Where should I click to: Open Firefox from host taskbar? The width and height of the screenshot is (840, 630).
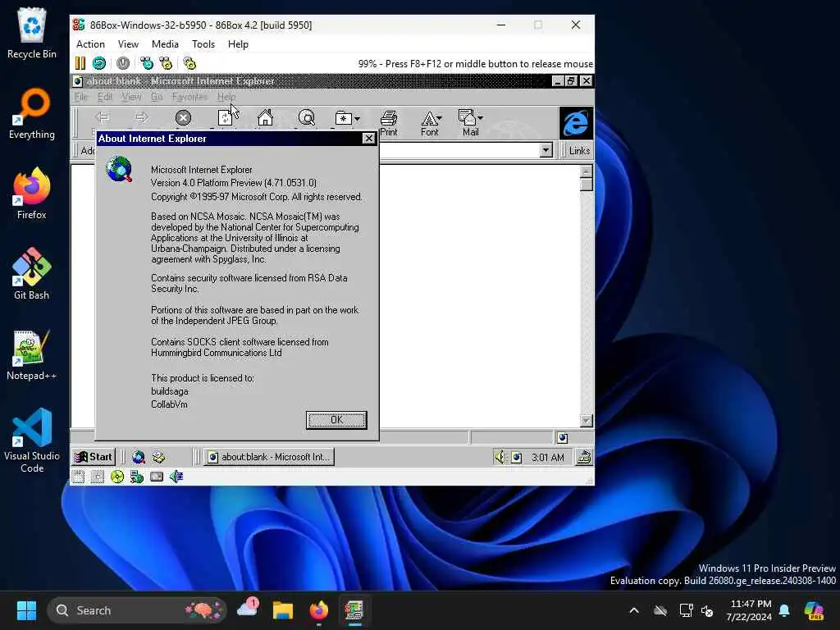coord(319,610)
